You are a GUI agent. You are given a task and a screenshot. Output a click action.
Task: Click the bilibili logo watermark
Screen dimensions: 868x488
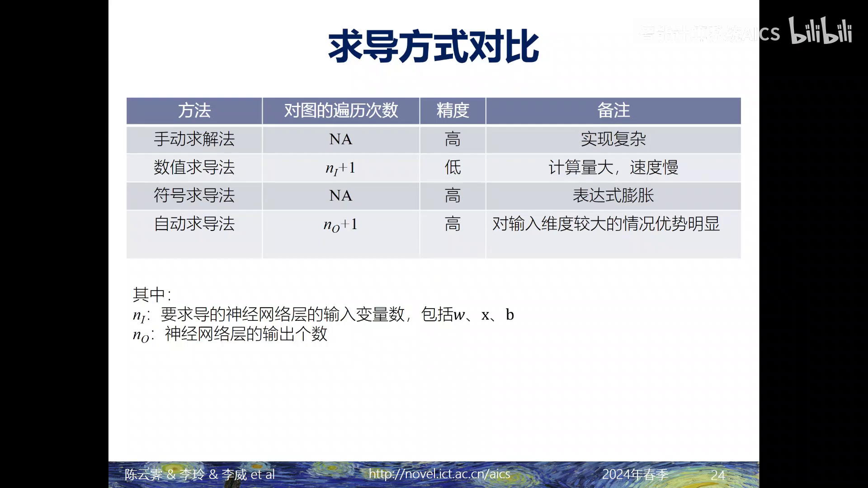pos(820,31)
